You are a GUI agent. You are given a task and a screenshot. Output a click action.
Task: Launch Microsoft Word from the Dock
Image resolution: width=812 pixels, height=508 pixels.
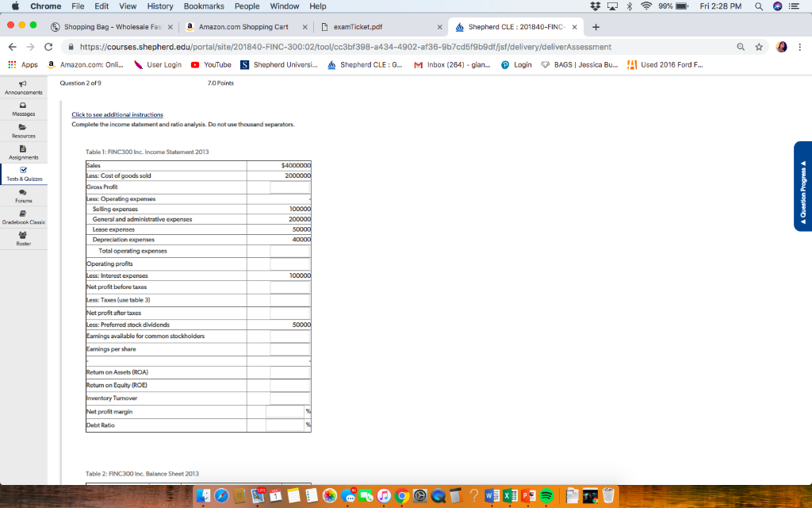492,495
